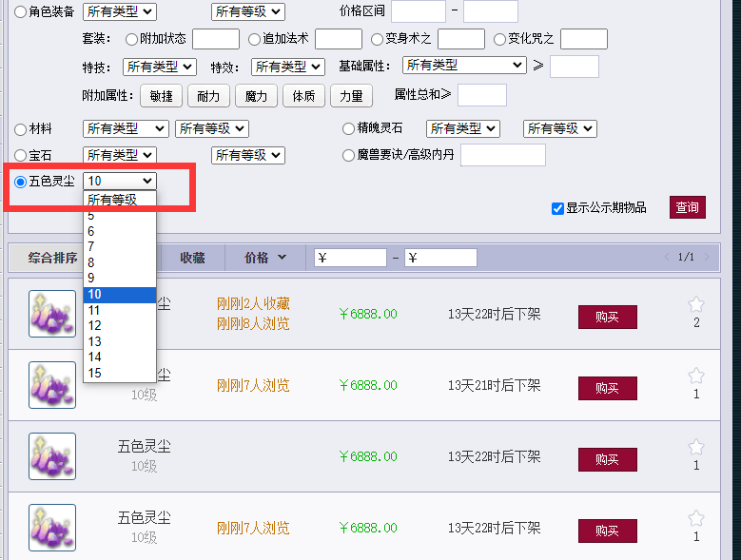Viewport: 741px width, 560px height.
Task: Sort listings by 综合排序 tab
Action: pos(53,258)
